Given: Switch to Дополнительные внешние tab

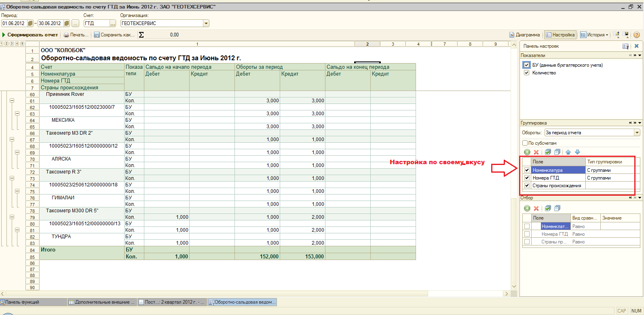Looking at the screenshot, I should 102,302.
